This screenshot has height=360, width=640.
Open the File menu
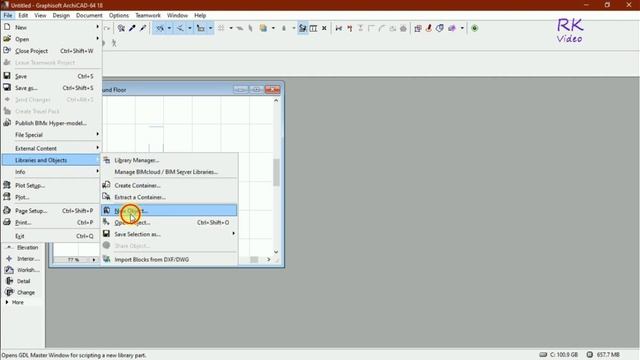[x=8, y=16]
